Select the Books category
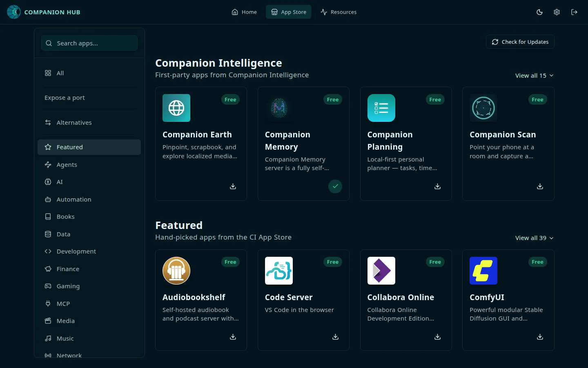The width and height of the screenshot is (588, 368). [89, 217]
